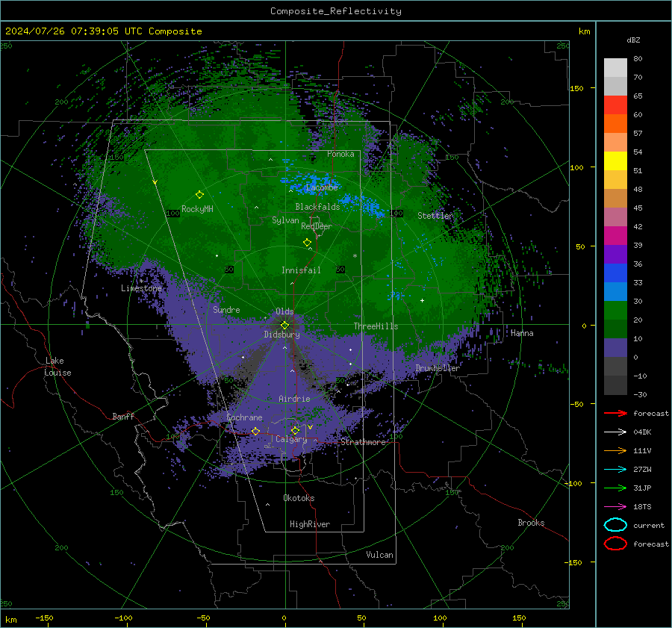
Task: Click the yellow diamond marker below RedDeer
Action: [x=308, y=243]
